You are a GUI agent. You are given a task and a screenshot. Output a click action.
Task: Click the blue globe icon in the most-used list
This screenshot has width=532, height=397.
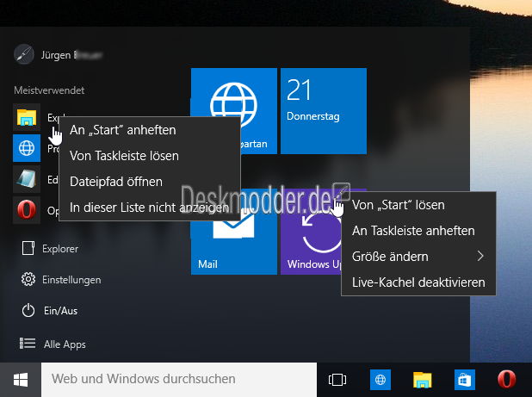pos(27,148)
